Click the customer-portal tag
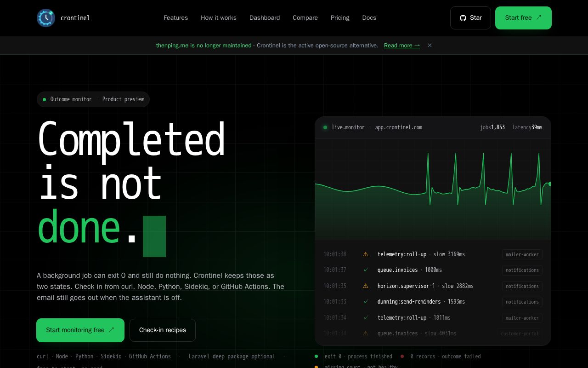588x368 pixels. [520, 333]
